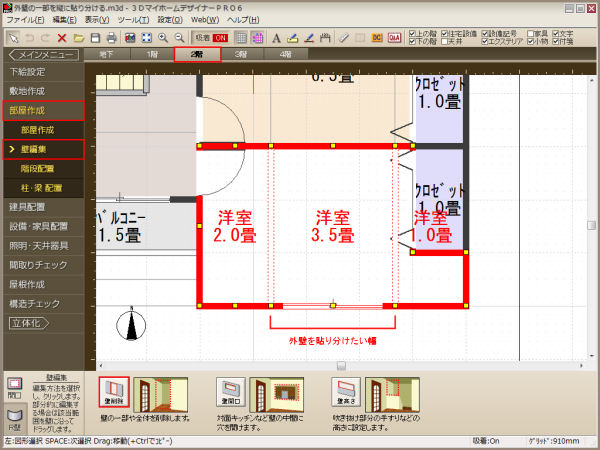Open file with the folder icon
Viewport: 600px width, 450px height.
tap(79, 37)
